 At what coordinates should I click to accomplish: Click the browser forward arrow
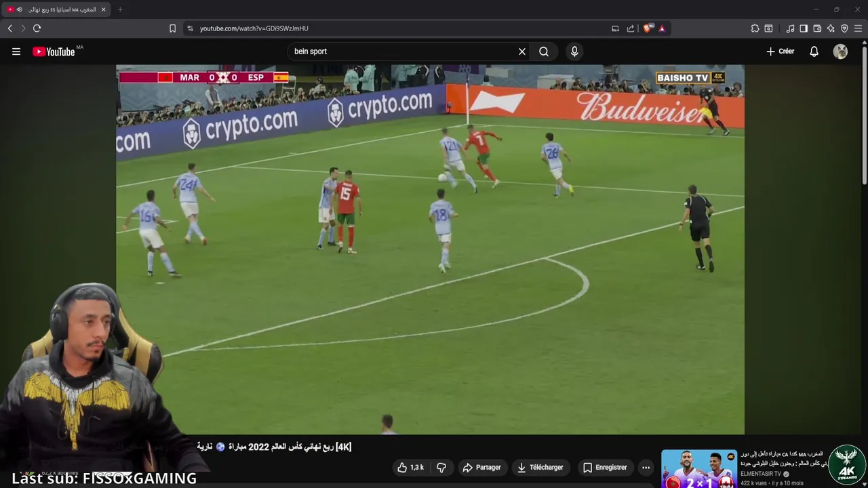[23, 28]
